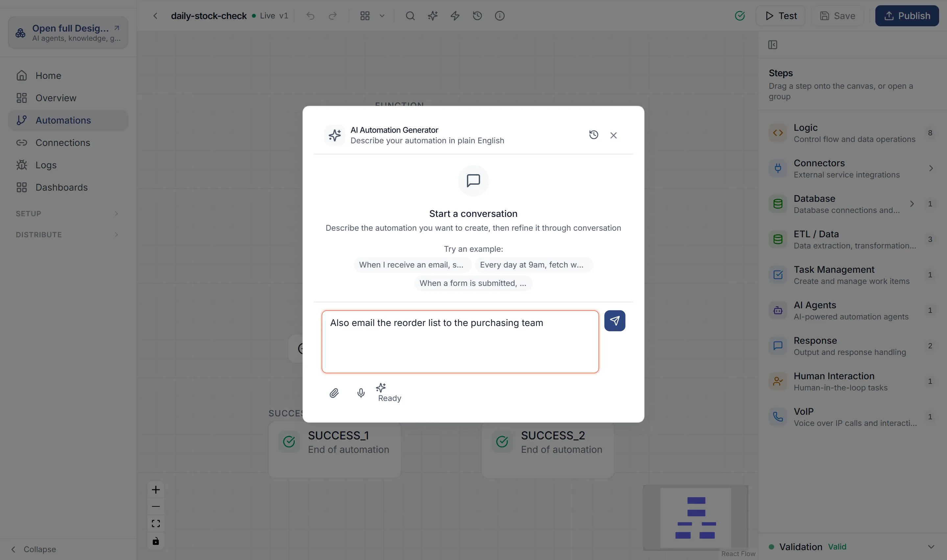The image size is (947, 560).
Task: Click the Publish button
Action: coord(907,16)
